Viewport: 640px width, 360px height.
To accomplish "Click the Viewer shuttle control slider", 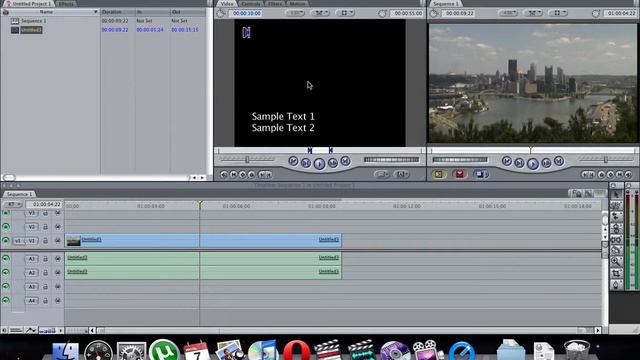I will pos(247,160).
